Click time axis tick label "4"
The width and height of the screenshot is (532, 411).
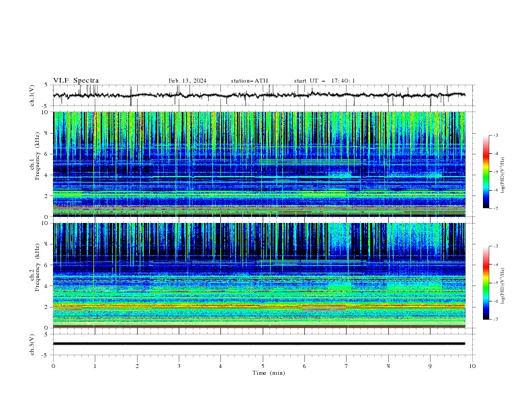tap(220, 366)
